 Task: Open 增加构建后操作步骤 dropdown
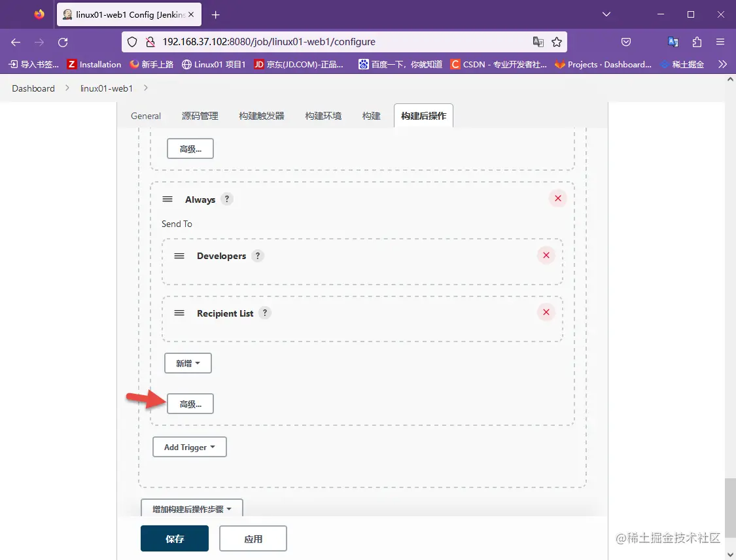[x=192, y=508]
